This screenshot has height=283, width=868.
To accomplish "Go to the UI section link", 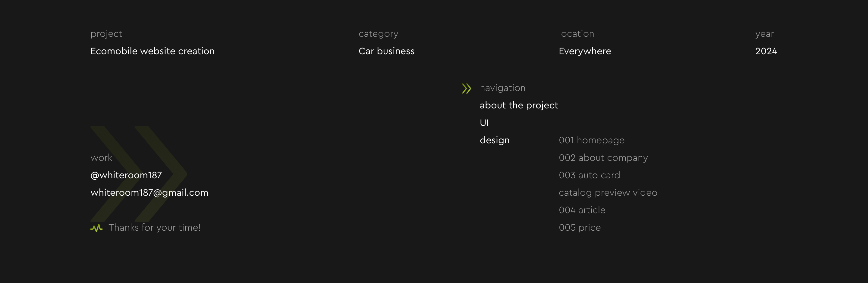I will pos(484,123).
